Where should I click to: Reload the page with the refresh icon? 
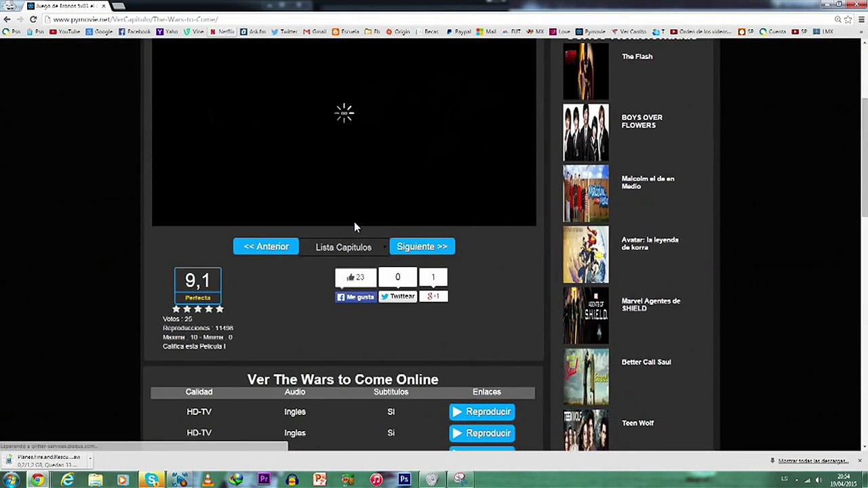33,20
